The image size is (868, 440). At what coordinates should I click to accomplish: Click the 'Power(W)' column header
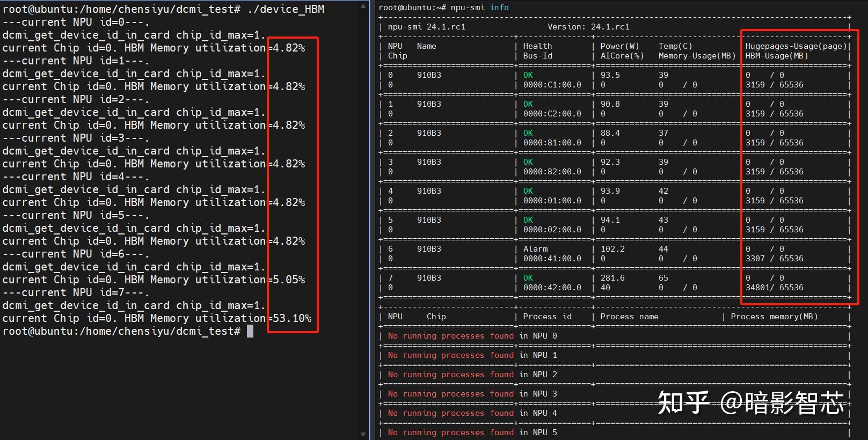pyautogui.click(x=619, y=46)
